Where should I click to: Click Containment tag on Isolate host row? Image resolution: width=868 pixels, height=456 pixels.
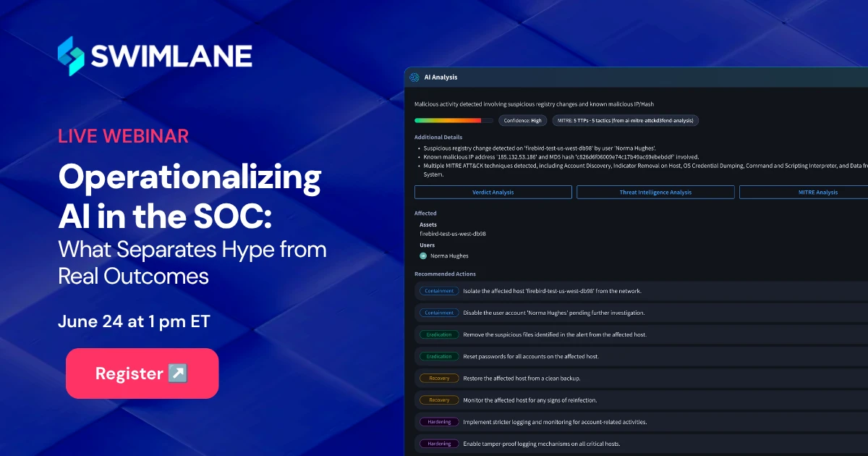[x=439, y=291]
